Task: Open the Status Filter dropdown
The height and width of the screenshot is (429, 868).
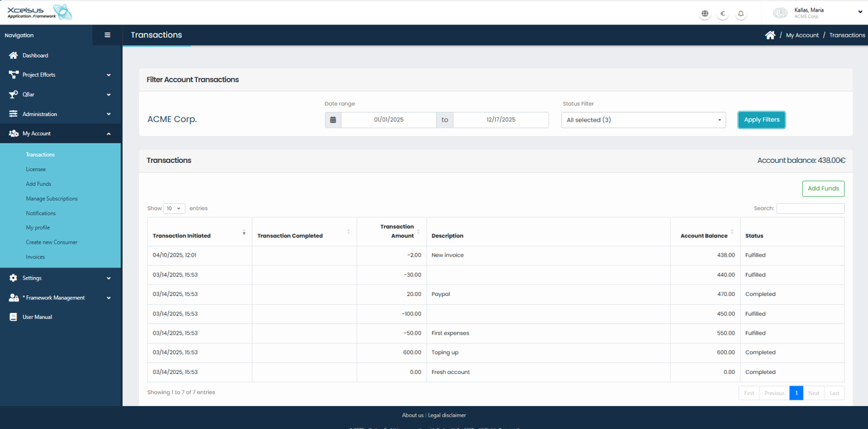Action: pos(643,120)
